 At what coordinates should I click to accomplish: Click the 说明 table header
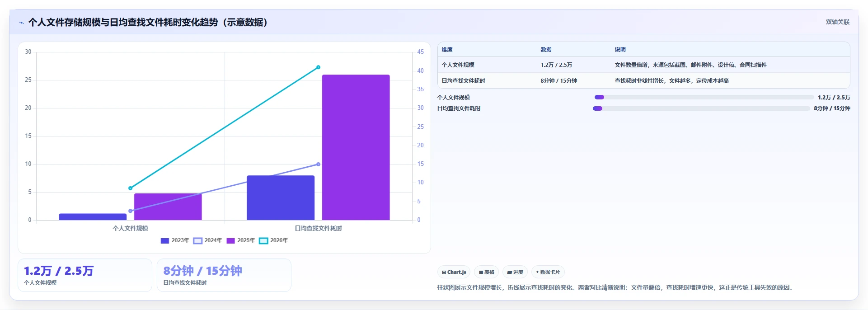(620, 50)
